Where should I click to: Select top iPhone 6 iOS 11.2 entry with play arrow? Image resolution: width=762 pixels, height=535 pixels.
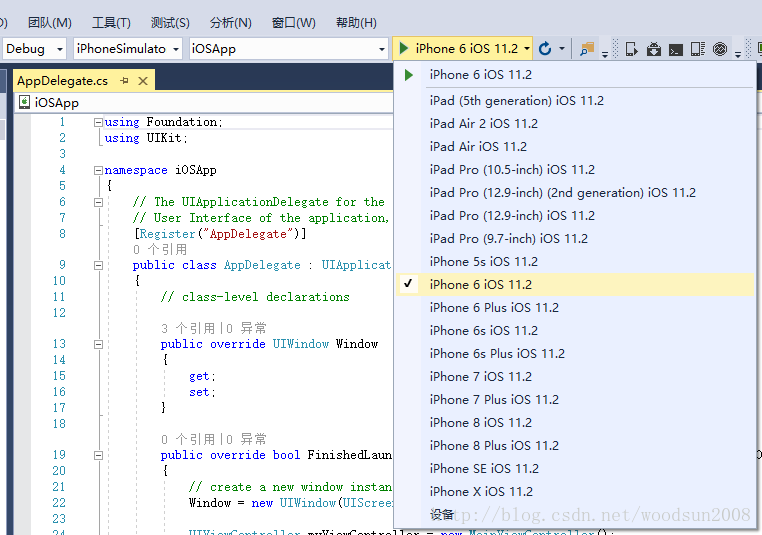pyautogui.click(x=575, y=75)
